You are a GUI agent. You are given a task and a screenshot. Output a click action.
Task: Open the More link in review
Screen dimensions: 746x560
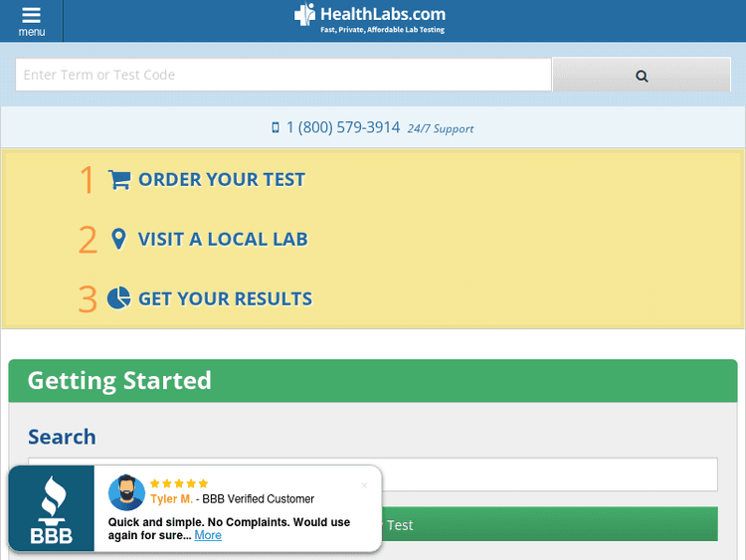click(208, 535)
